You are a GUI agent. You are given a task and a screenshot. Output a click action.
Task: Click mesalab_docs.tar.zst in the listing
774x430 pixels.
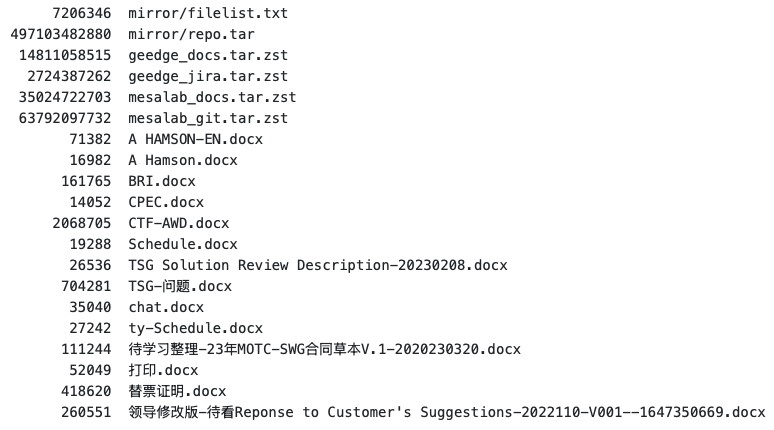pyautogui.click(x=212, y=98)
